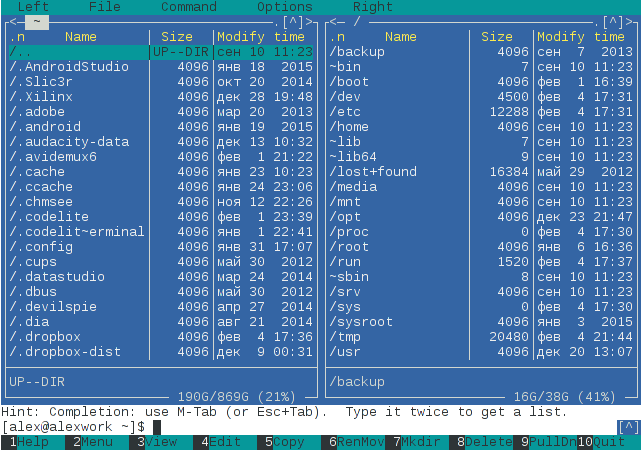Screen dimensions: 642x450
Task: Select ~bin symlink in right panel
Action: [x=482, y=67]
